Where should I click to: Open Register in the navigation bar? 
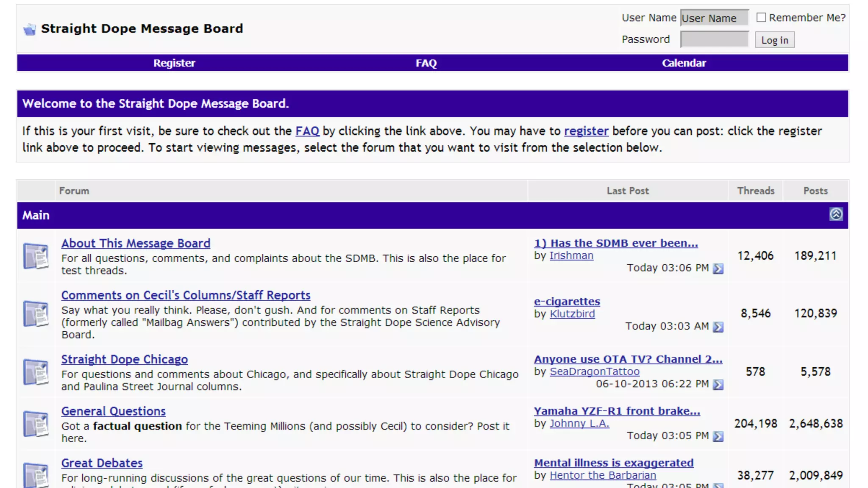point(174,63)
